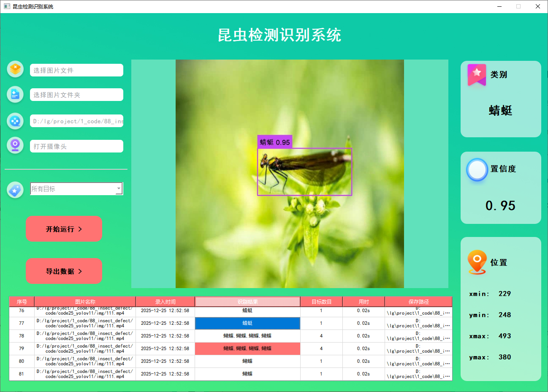Focus the 选择图片文件 input field
This screenshot has height=392, width=548.
tap(76, 70)
